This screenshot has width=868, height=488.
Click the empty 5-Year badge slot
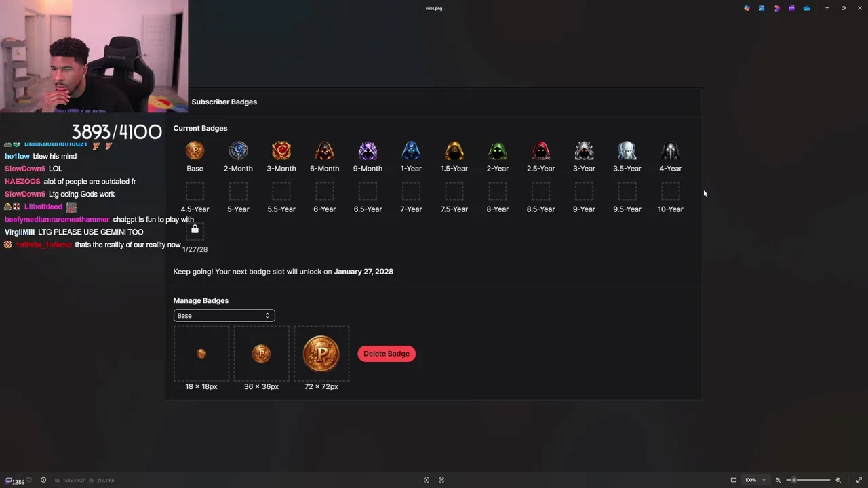[238, 190]
